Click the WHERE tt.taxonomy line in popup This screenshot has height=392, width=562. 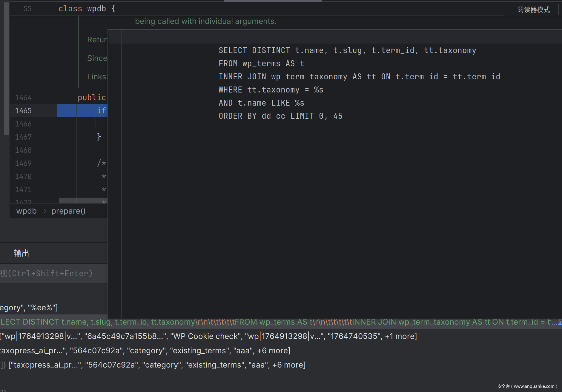271,90
